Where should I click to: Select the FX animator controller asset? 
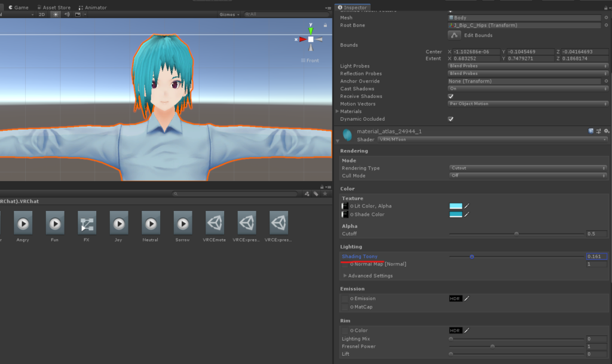click(x=87, y=223)
